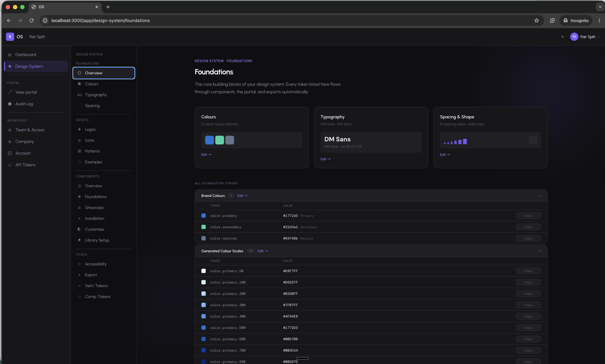Click the Audit Log circle icon
This screenshot has width=605, height=364.
(10, 104)
